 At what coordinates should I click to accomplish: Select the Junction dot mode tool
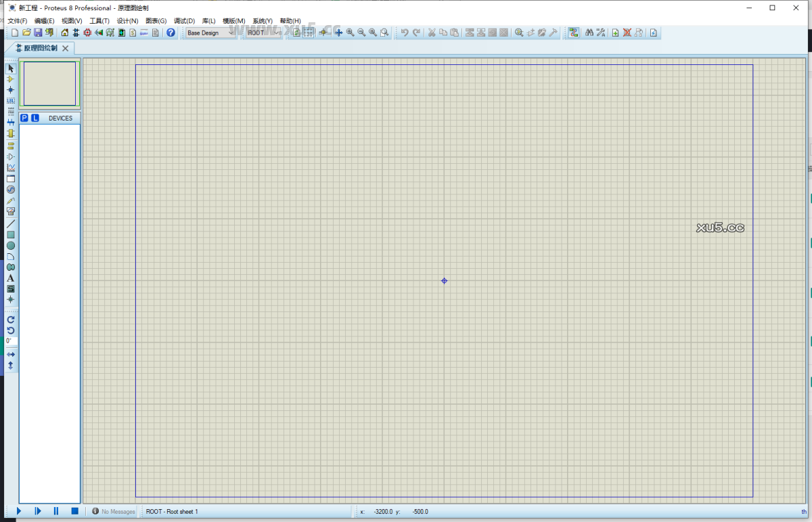click(10, 90)
